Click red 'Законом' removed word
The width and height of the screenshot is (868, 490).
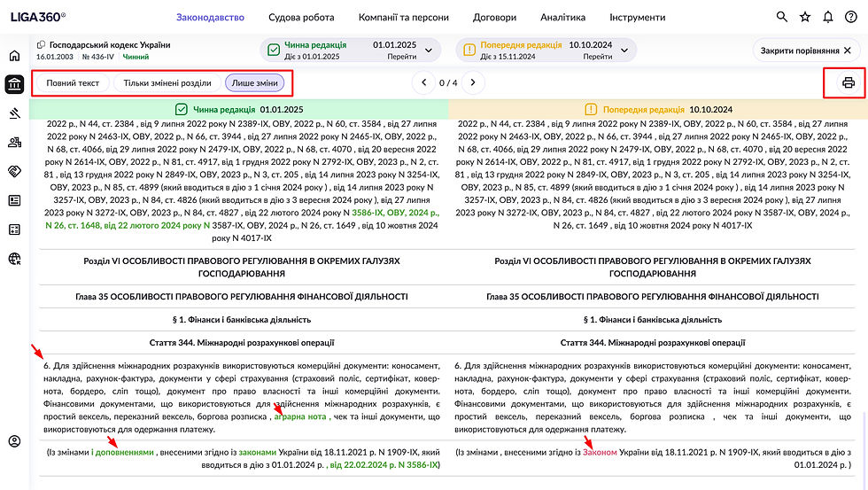click(x=600, y=453)
